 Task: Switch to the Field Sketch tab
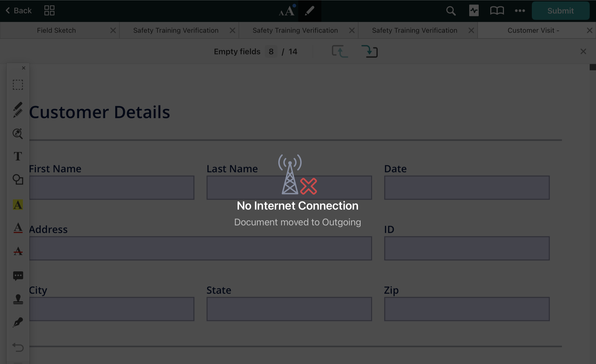(56, 30)
